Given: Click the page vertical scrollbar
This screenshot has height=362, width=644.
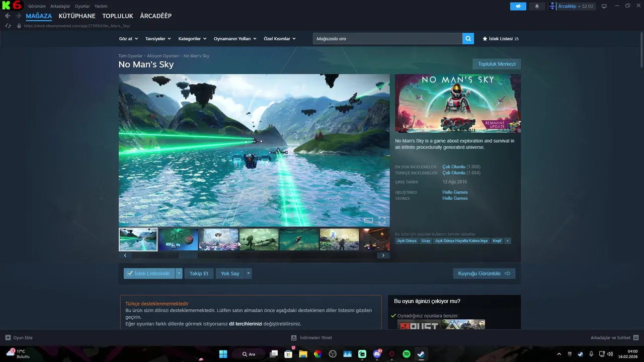Looking at the screenshot, I should click(641, 50).
